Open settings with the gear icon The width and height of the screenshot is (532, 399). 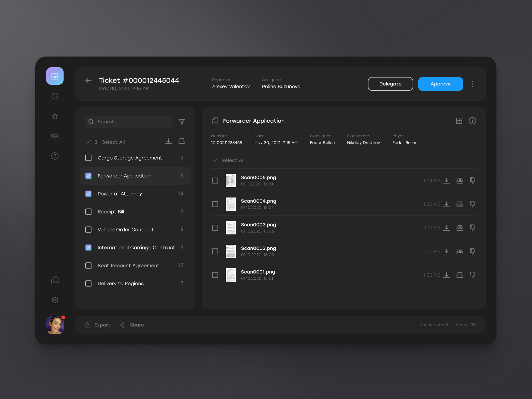(55, 300)
